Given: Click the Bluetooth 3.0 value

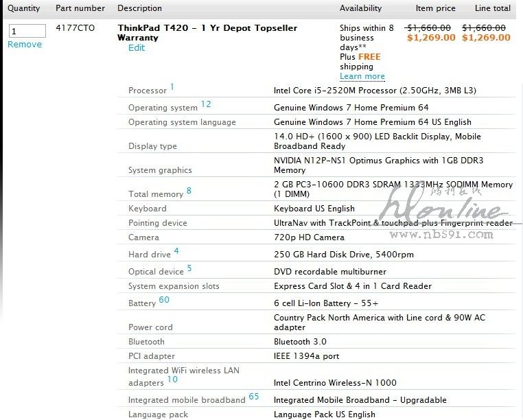Looking at the screenshot, I should point(300,342).
